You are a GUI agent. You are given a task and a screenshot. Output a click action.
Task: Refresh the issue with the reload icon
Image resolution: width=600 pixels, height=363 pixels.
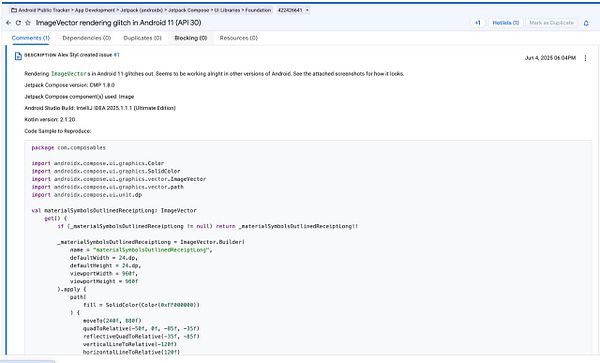(18, 23)
